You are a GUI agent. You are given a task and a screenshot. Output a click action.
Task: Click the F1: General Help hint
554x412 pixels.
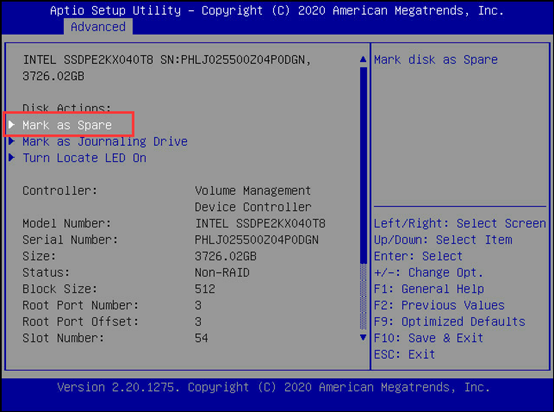tap(429, 289)
